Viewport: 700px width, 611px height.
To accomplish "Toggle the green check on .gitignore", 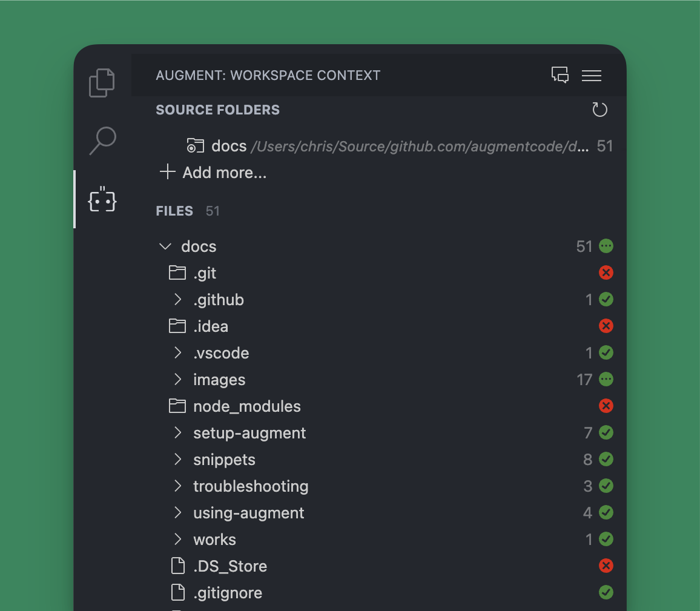I will 606,592.
